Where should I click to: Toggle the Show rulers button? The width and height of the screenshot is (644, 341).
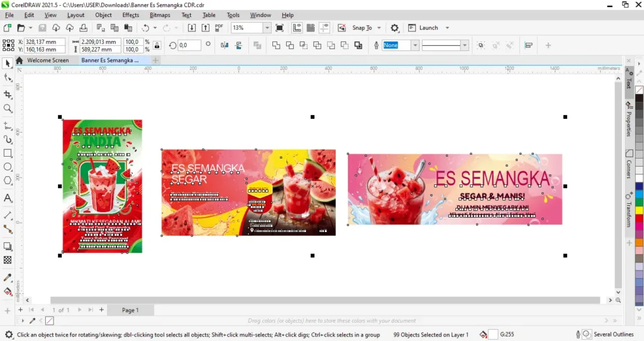coord(297,28)
